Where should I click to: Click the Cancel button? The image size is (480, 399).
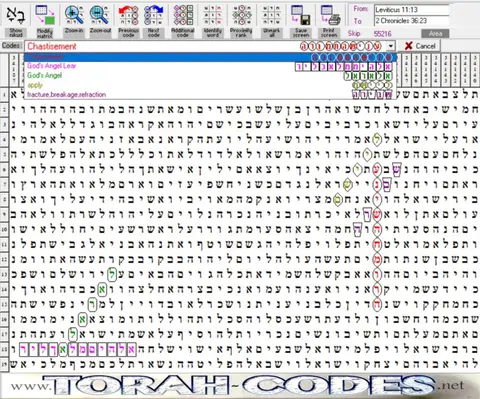click(420, 46)
